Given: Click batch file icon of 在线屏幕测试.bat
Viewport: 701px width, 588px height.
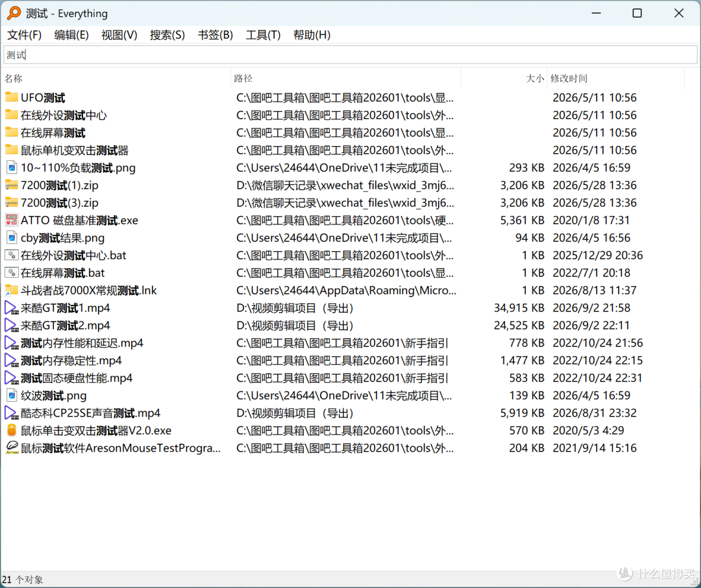Looking at the screenshot, I should pyautogui.click(x=12, y=273).
